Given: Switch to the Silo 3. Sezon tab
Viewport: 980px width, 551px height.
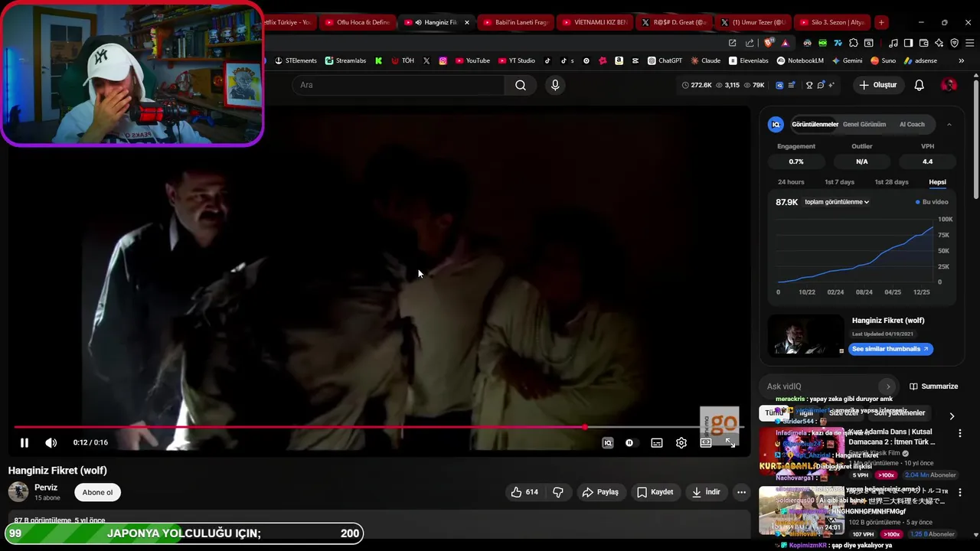Looking at the screenshot, I should tap(831, 22).
